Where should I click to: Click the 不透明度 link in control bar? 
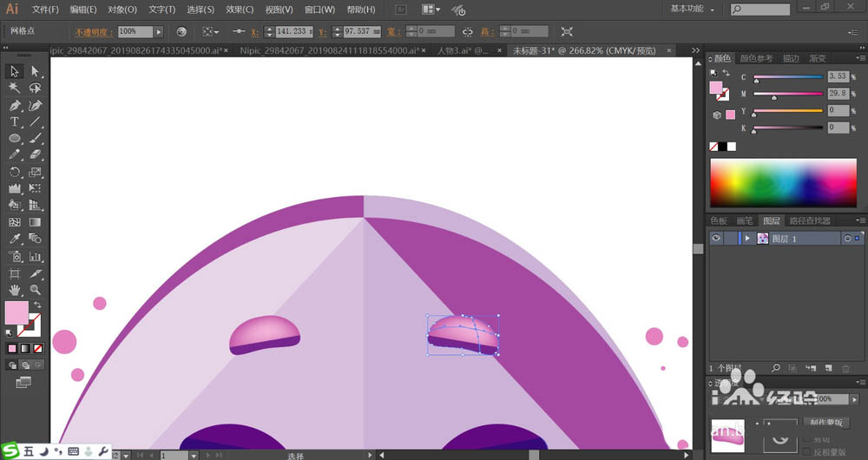93,31
